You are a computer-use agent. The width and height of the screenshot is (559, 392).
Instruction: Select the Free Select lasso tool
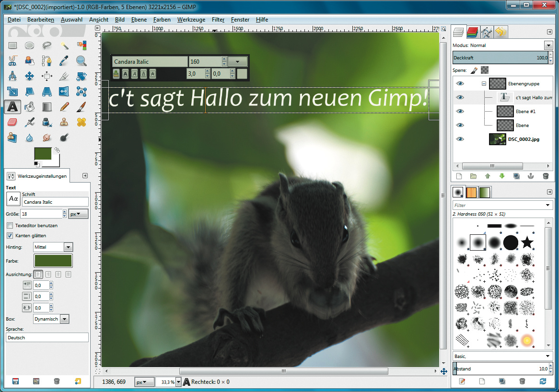[x=47, y=46]
